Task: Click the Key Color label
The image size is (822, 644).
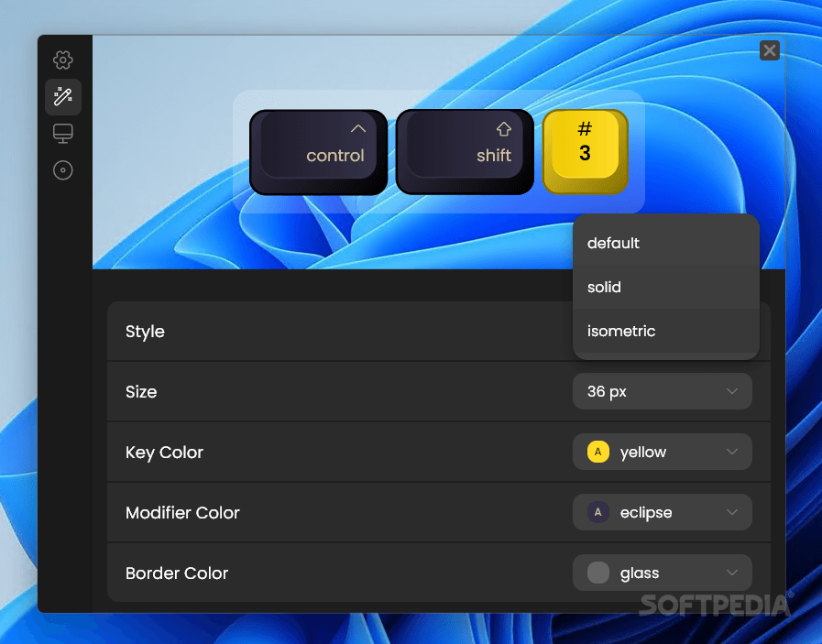Action: [164, 453]
